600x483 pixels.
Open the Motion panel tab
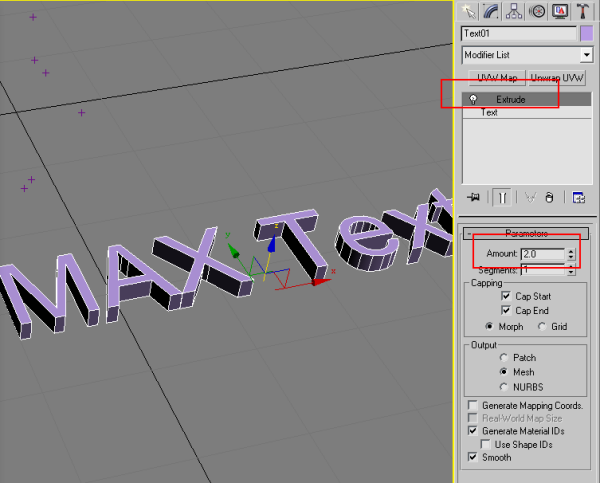tap(537, 11)
